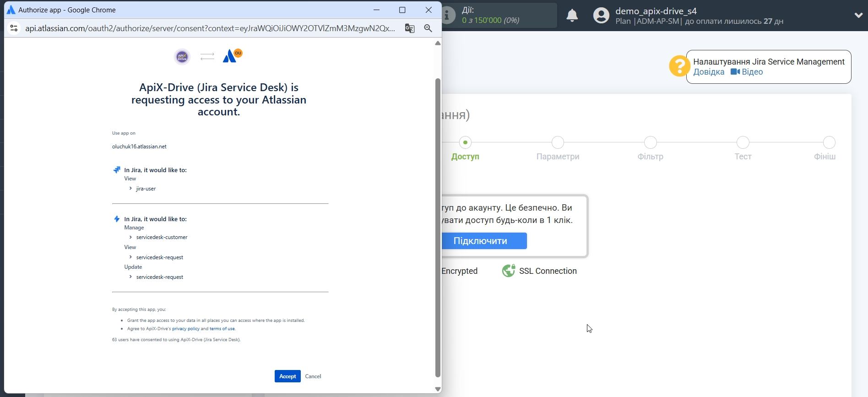Click the Cancel link

coord(313,376)
